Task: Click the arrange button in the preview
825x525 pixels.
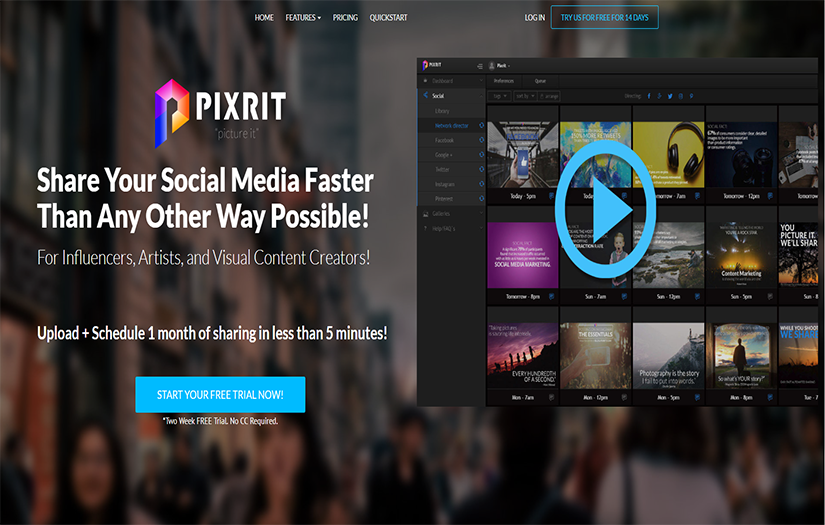Action: coord(549,96)
